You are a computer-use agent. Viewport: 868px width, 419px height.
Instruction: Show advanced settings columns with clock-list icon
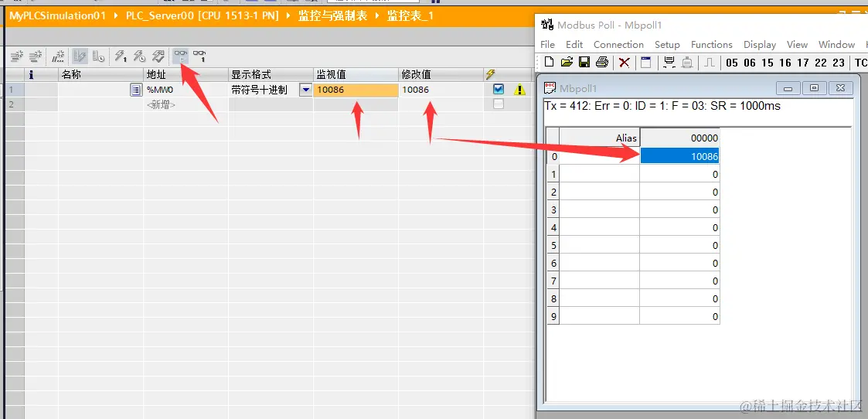coord(98,56)
